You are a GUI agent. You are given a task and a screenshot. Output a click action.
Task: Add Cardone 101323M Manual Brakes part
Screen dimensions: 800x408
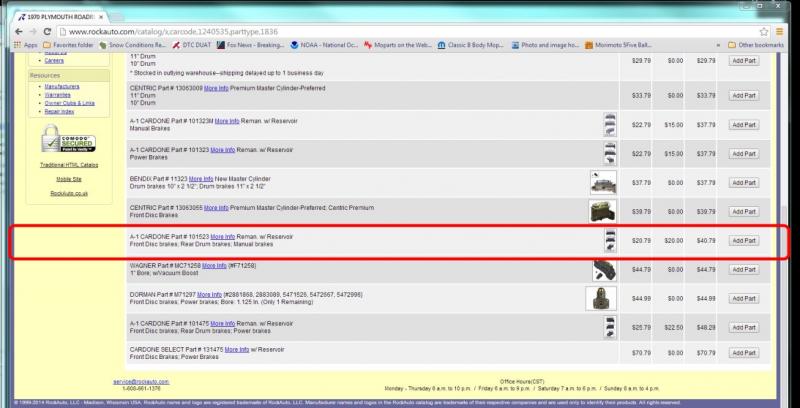[x=743, y=125]
